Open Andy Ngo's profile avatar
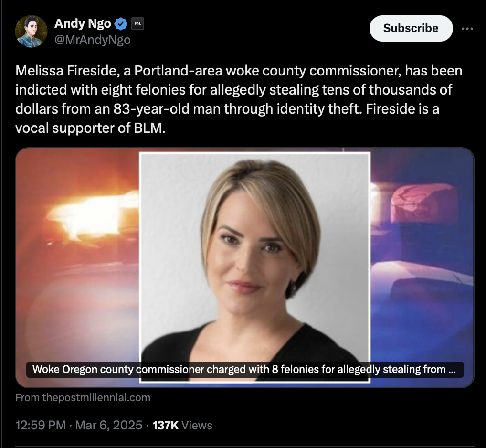 (32, 32)
